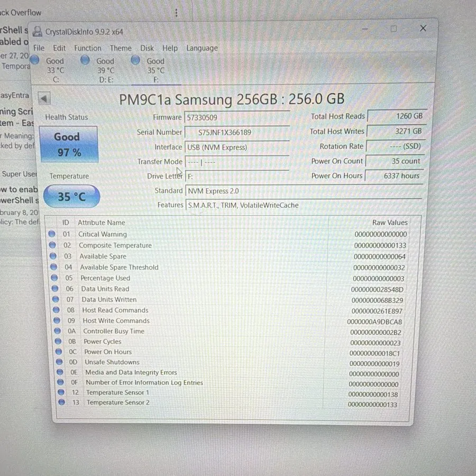This screenshot has width=476, height=476.
Task: Click the D: E: drive status orb
Action: click(x=85, y=60)
